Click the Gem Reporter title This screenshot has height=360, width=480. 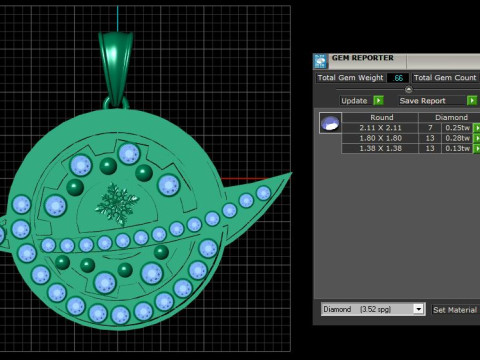click(x=363, y=58)
